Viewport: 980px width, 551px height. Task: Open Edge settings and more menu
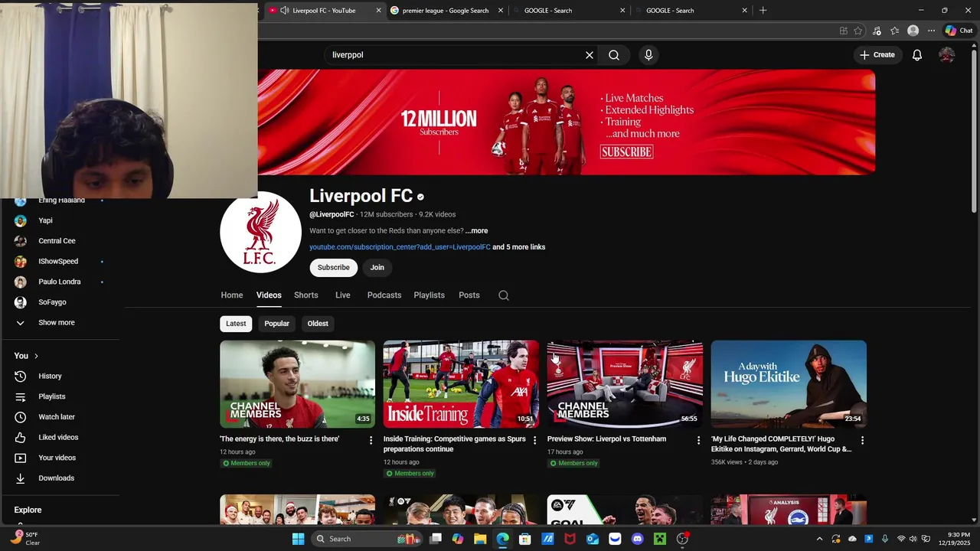(931, 31)
